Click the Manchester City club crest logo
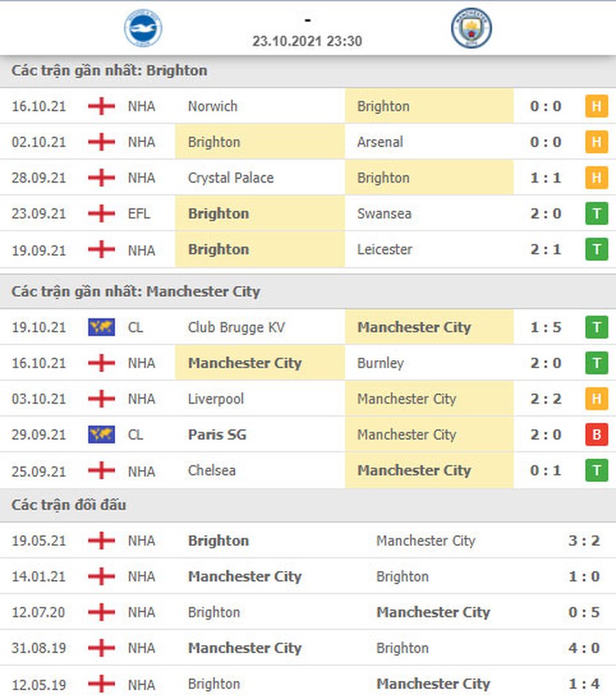Viewport: 616px width, 699px height. tap(471, 30)
